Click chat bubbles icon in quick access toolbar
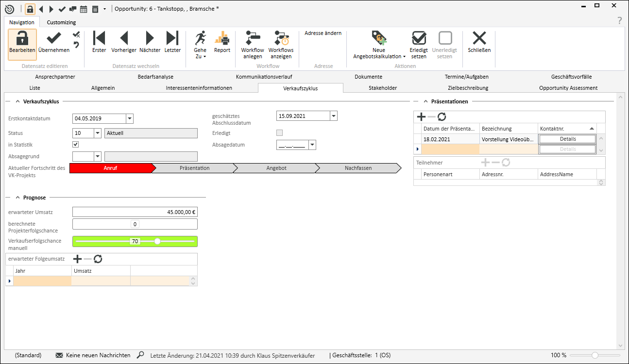Screen dimensions: 629x364 click(72, 9)
